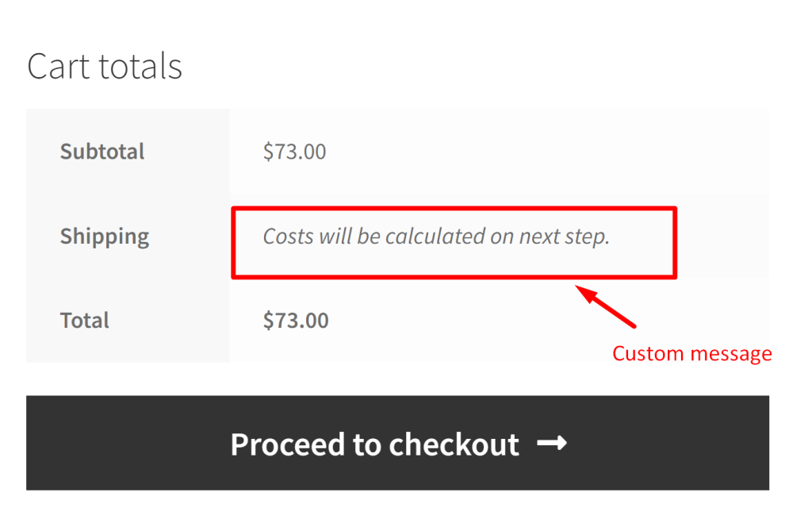Click the Cart totals heading
The image size is (812, 523).
point(105,66)
